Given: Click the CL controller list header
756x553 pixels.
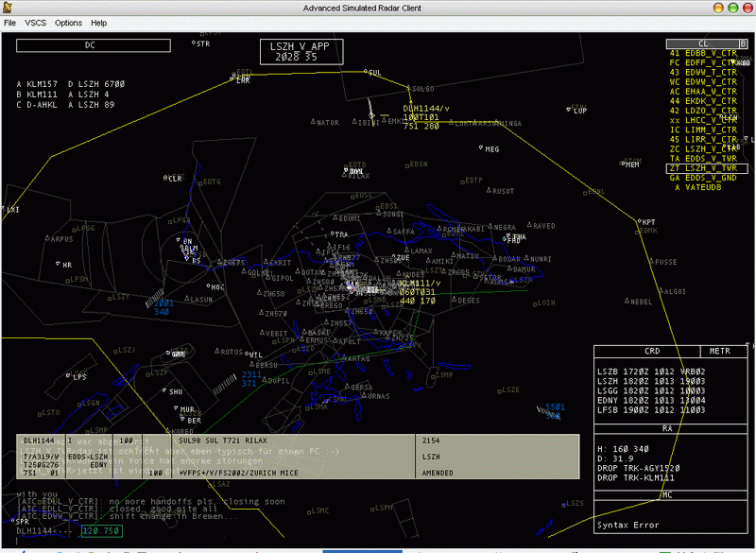Looking at the screenshot, I should pyautogui.click(x=702, y=43).
